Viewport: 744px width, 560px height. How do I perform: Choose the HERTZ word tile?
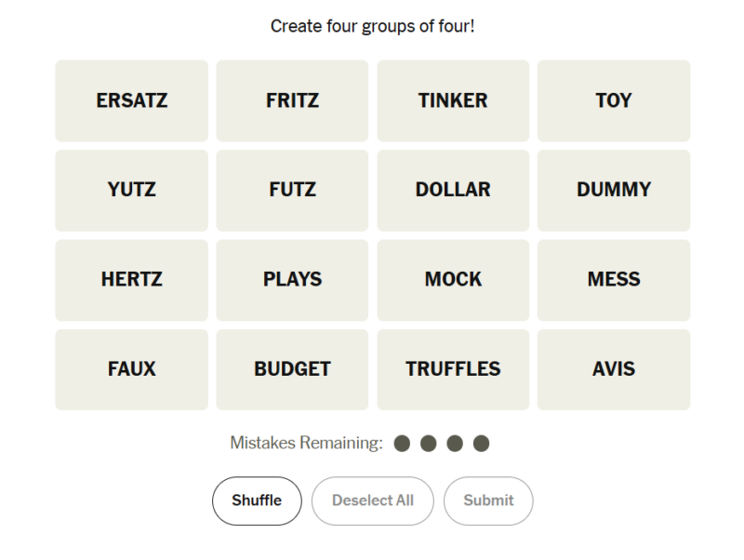[131, 279]
